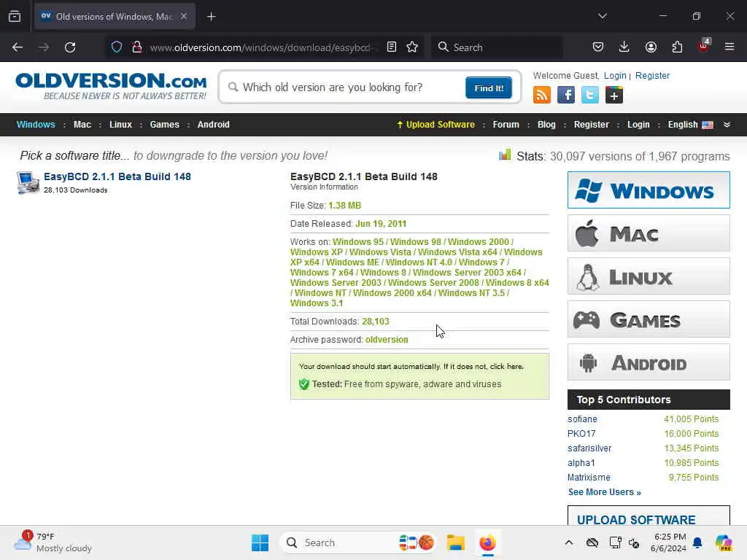
Task: Open the weather widget showing 79°F
Action: pos(53,542)
